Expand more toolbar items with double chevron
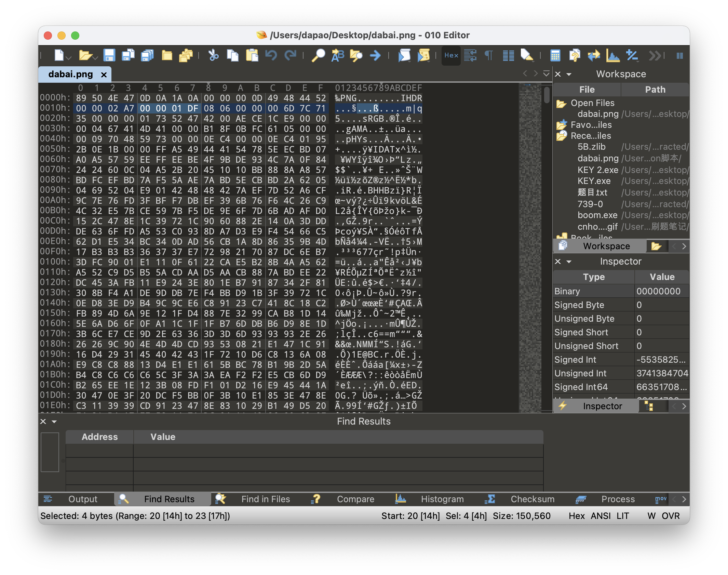 pos(655,55)
